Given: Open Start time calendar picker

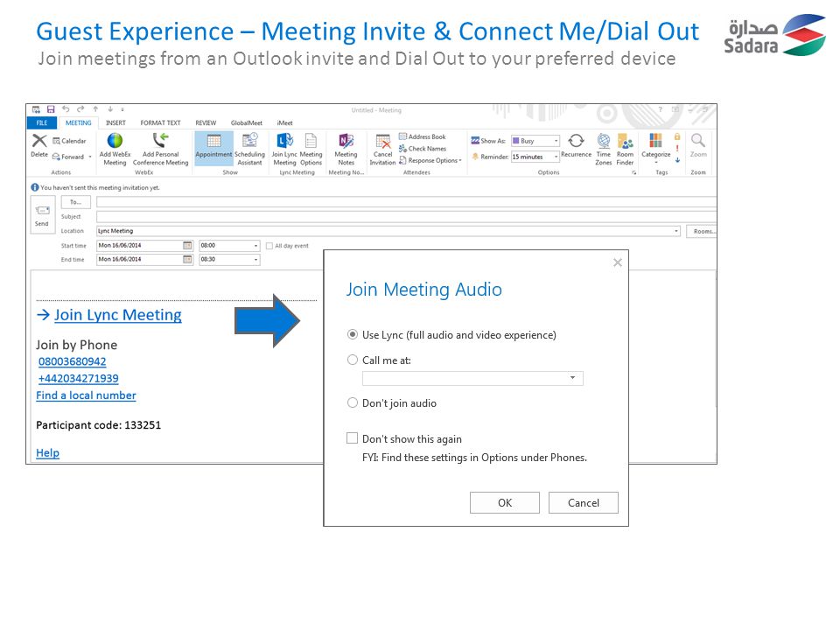Looking at the screenshot, I should pos(187,245).
